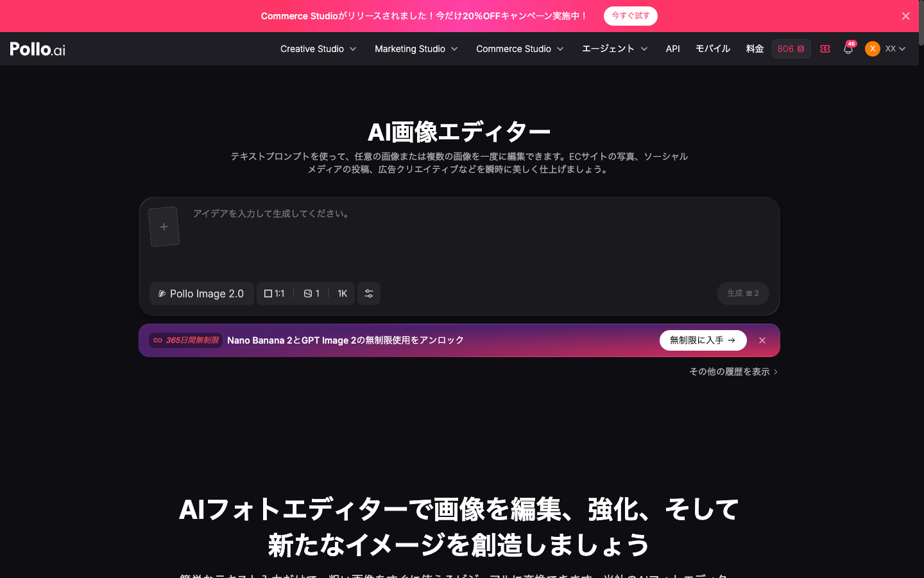Viewport: 924px width, 578px height.
Task: Open the Pollo.ai home logo
Action: pyautogui.click(x=37, y=49)
